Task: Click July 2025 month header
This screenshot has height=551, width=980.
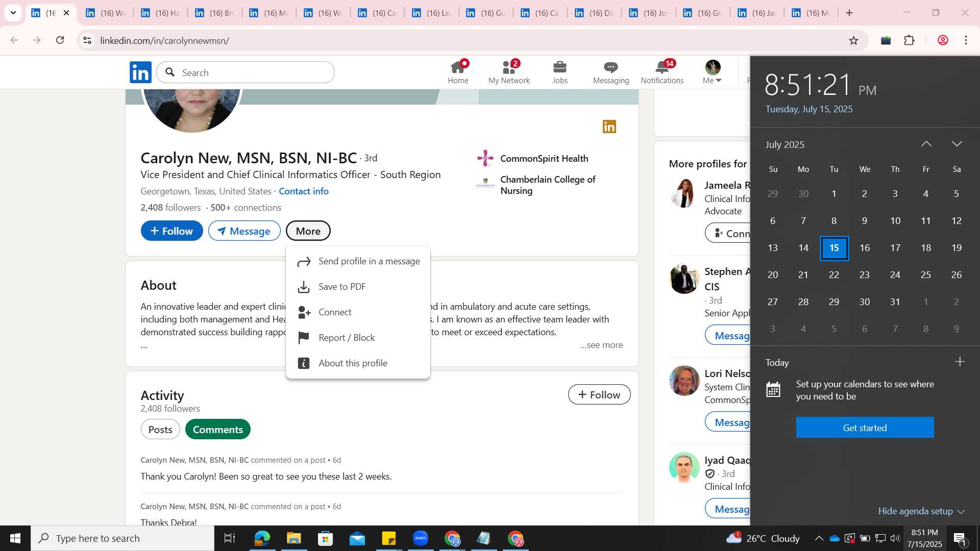Action: 785,145
